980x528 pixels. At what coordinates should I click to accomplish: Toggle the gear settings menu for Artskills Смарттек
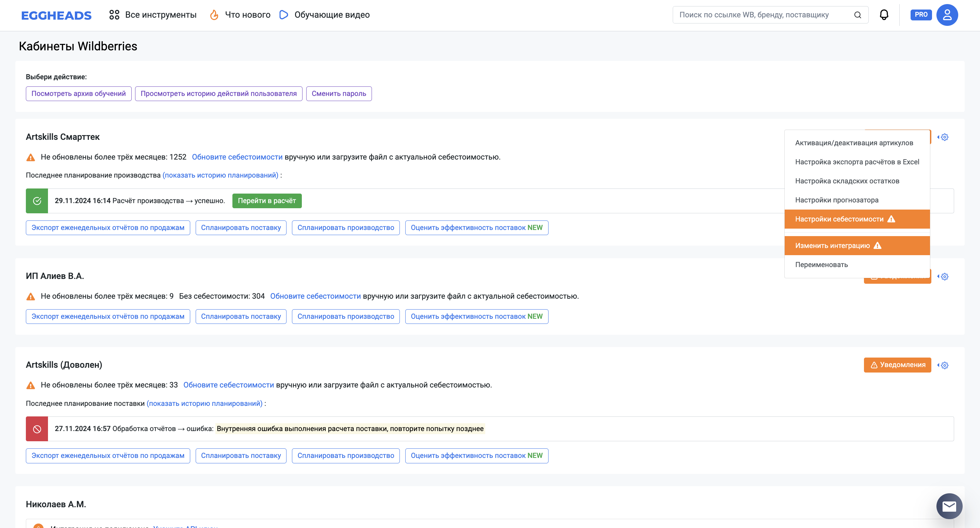point(943,137)
